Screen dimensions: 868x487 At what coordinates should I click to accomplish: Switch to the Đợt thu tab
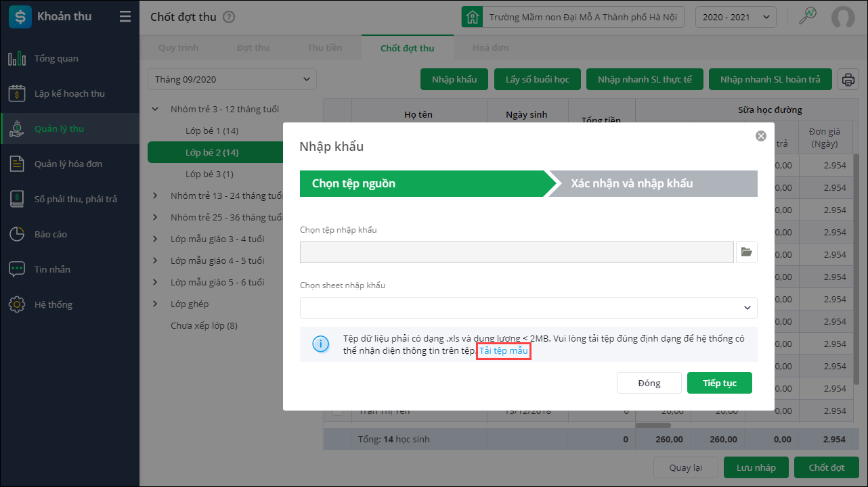(253, 48)
